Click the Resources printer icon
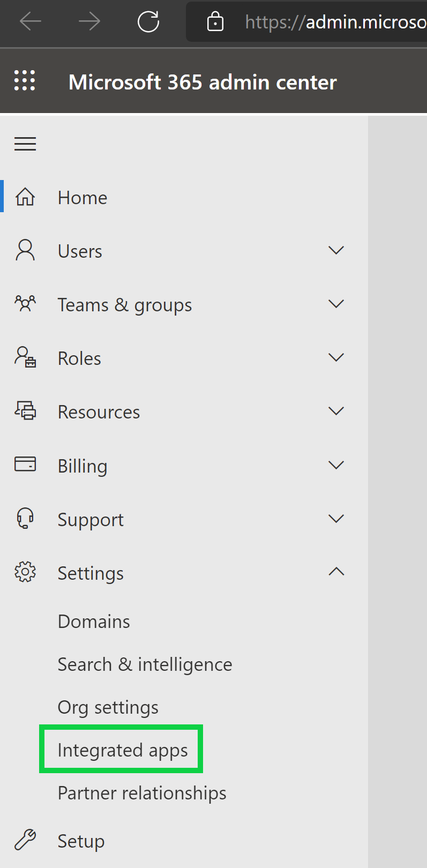Image resolution: width=427 pixels, height=868 pixels. point(25,411)
